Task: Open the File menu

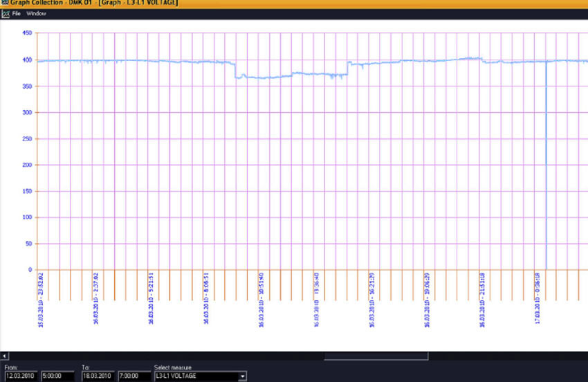Action: point(17,13)
